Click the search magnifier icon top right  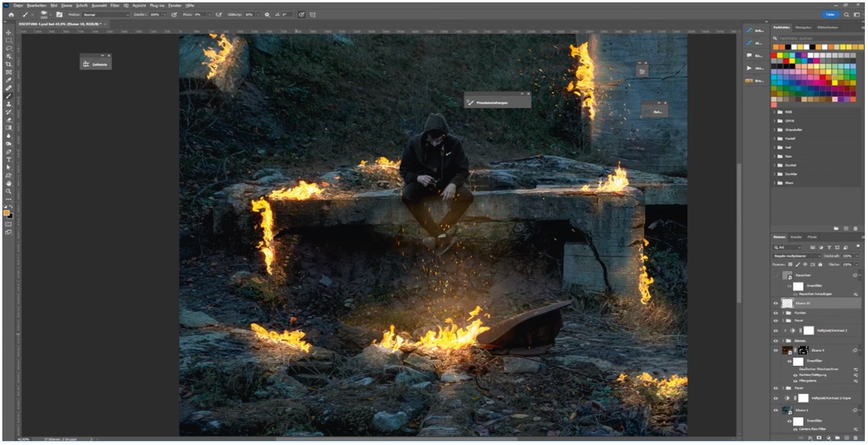tap(847, 14)
